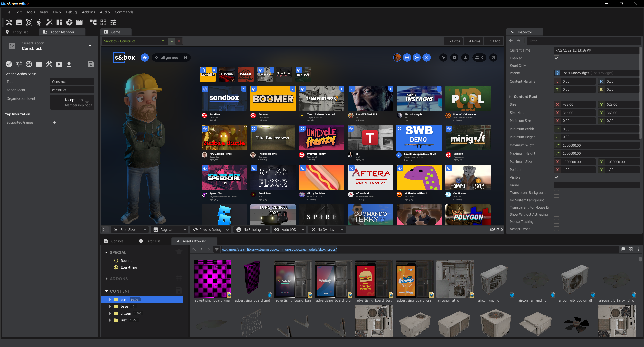Click the sliders tune icon in the main toolbar
Screen dimensions: 644x347
click(113, 22)
